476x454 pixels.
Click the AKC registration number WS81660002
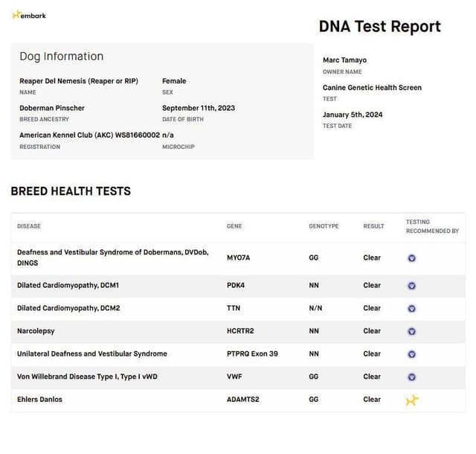pos(137,135)
